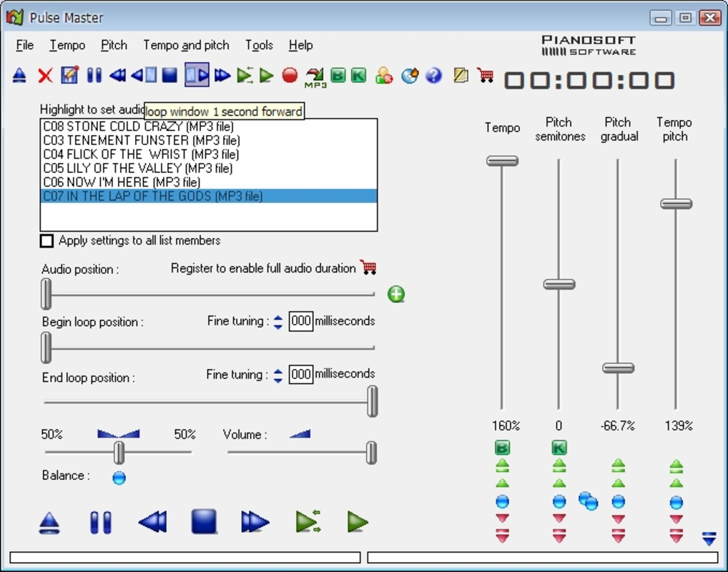The height and width of the screenshot is (572, 728).
Task: Select C08 STONE COLD CRAZY in list
Action: (x=209, y=127)
